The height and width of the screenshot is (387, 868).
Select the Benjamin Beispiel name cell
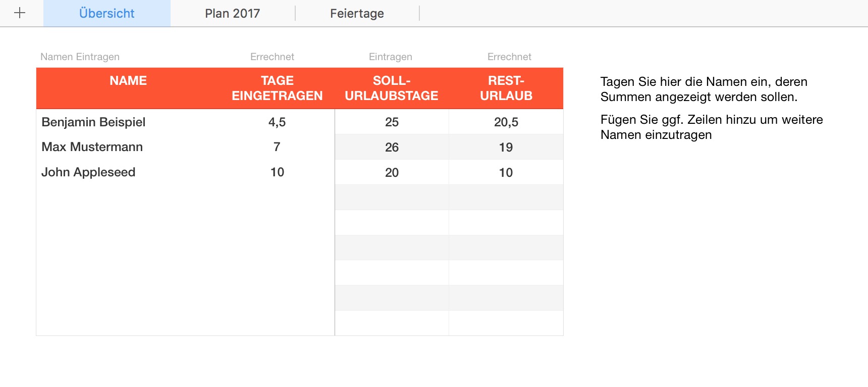[x=93, y=122]
